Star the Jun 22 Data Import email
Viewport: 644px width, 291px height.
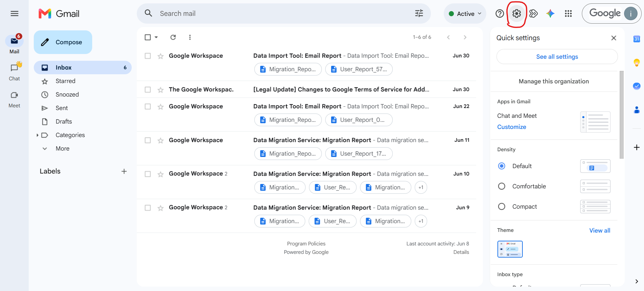pos(160,107)
